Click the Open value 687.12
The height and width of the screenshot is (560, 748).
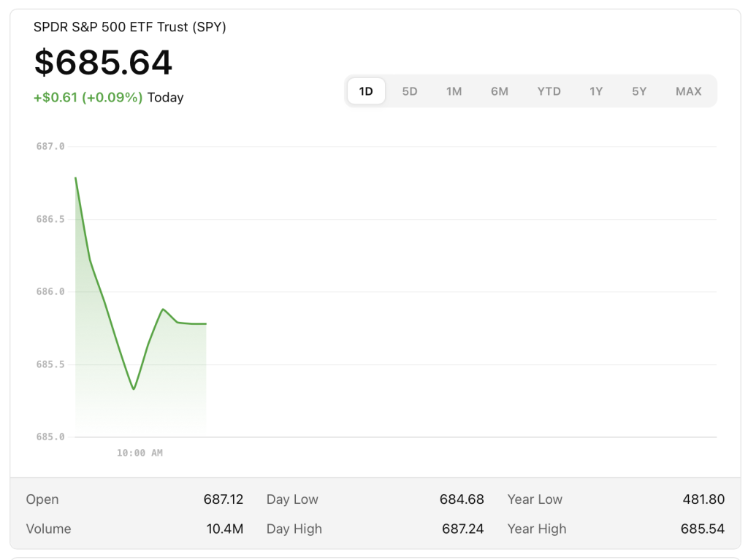[223, 499]
